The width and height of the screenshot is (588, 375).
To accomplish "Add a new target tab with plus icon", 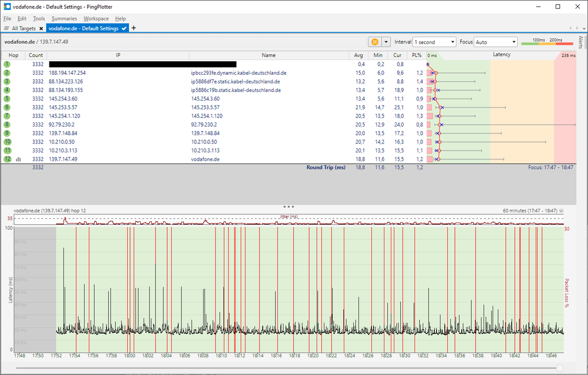I will (134, 28).
